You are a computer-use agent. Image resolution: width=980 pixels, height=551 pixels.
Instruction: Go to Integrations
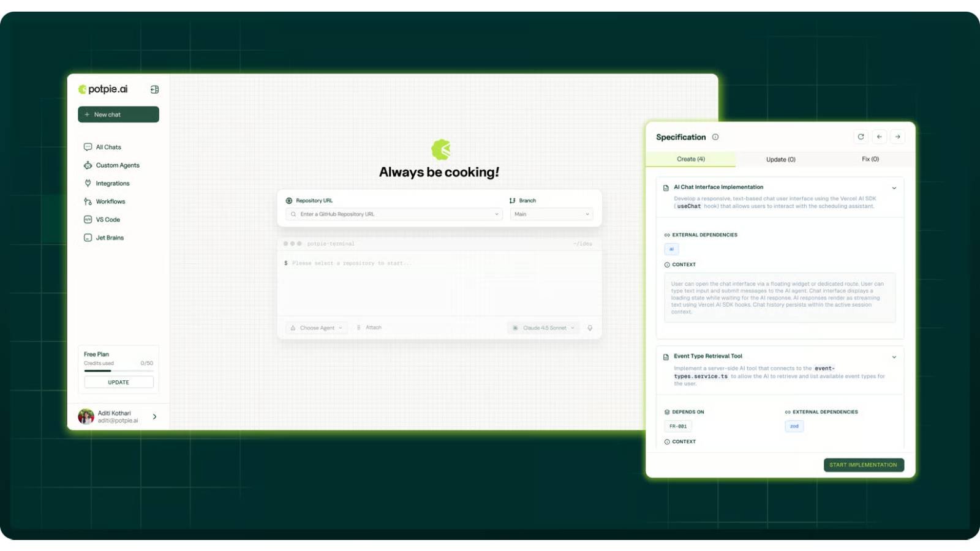pyautogui.click(x=113, y=183)
